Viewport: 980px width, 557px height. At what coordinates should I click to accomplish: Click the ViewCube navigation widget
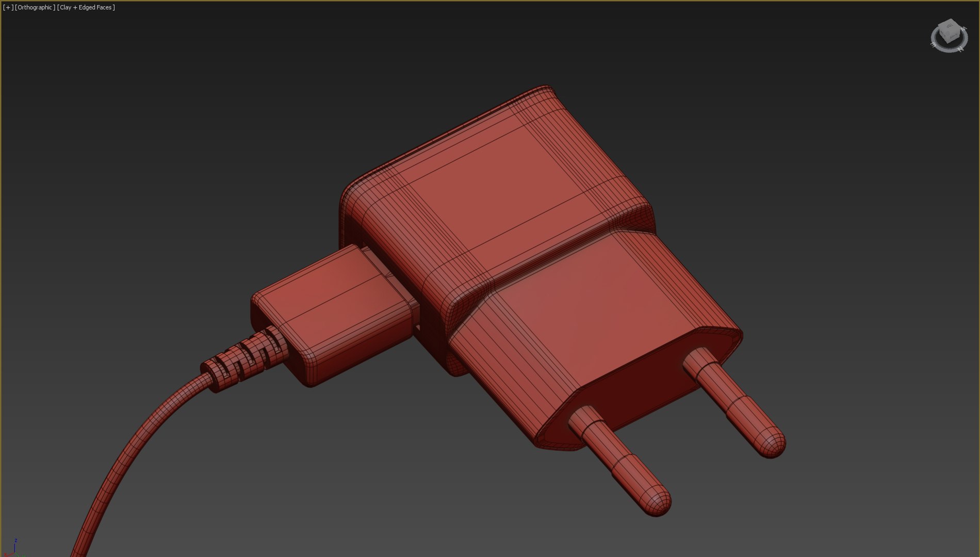[949, 35]
